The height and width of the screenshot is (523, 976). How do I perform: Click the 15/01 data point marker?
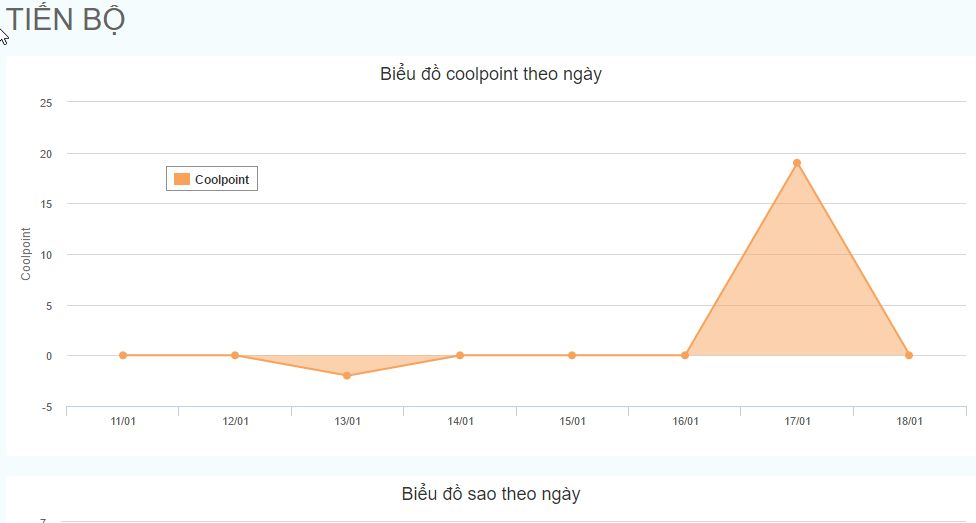pos(572,356)
